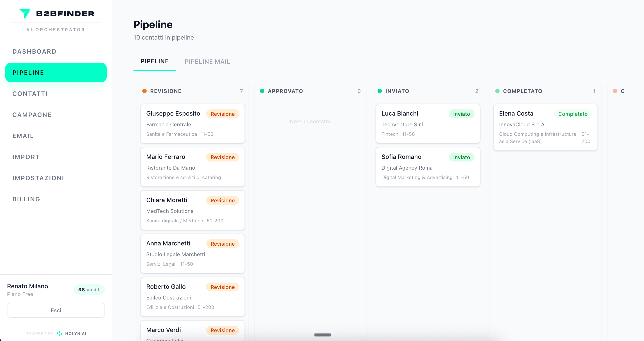This screenshot has width=644, height=341.
Task: Click the green dot beside the Approvato header
Action: (x=262, y=91)
